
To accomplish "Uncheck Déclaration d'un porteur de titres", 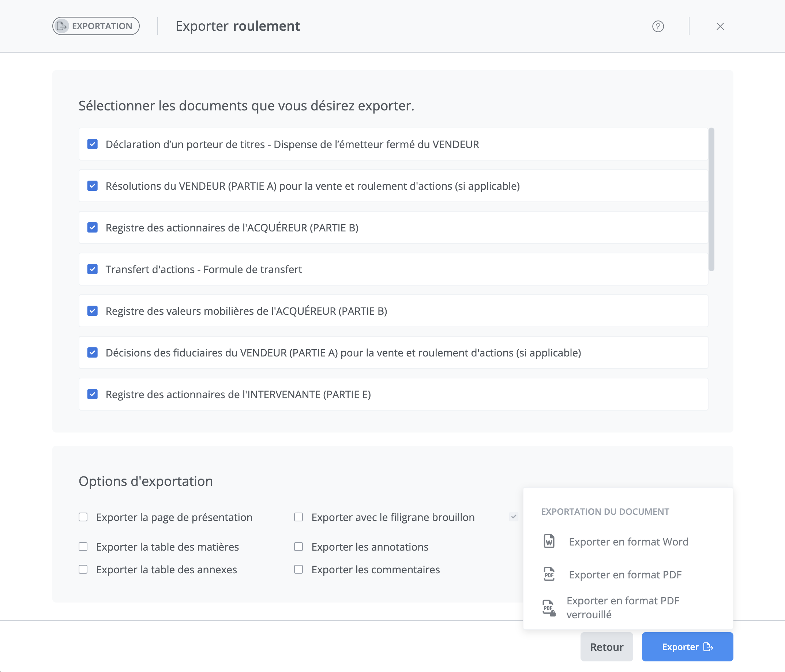I will point(93,144).
